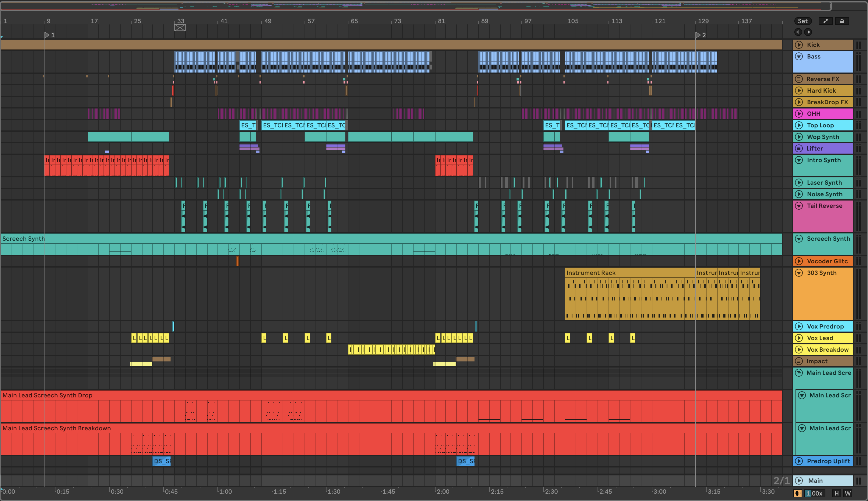Image resolution: width=868 pixels, height=501 pixels.
Task: Collapse the 303 Synth track
Action: tap(799, 273)
